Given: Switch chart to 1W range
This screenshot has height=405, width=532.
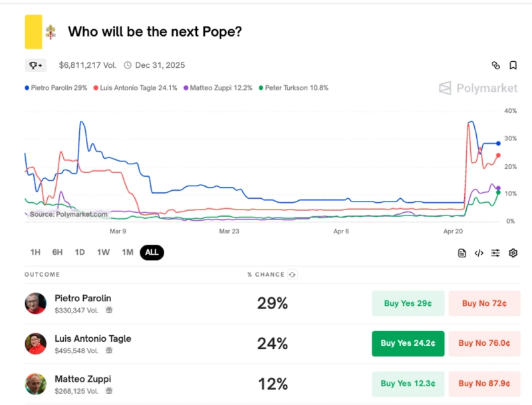Looking at the screenshot, I should tap(103, 252).
